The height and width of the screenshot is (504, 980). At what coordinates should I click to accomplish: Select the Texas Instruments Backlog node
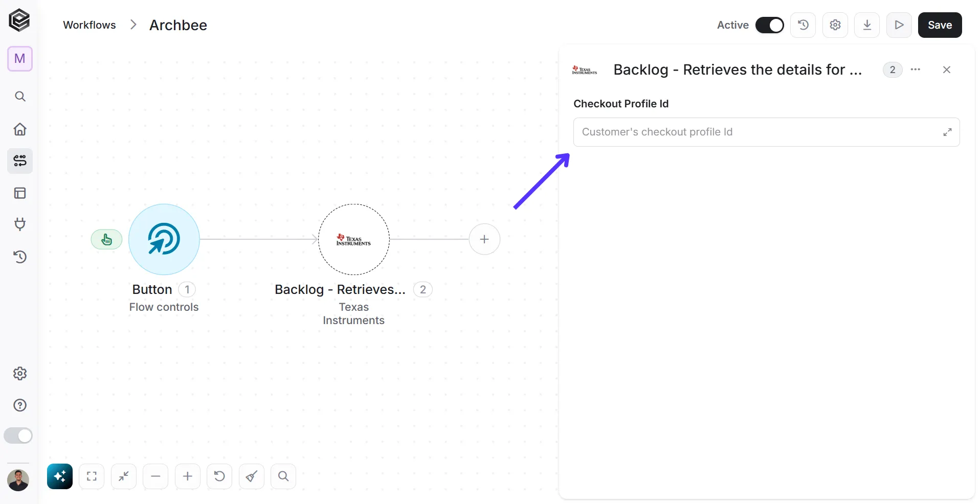pos(353,239)
